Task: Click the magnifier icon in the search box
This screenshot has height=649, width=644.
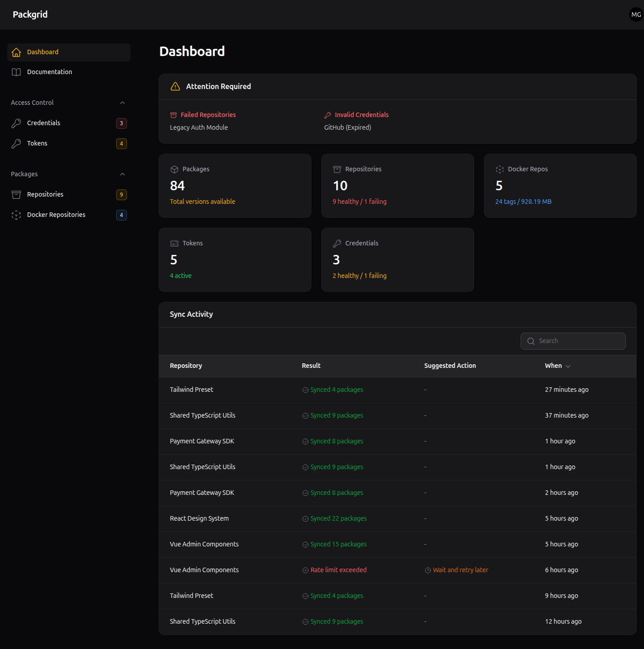Action: [x=531, y=341]
